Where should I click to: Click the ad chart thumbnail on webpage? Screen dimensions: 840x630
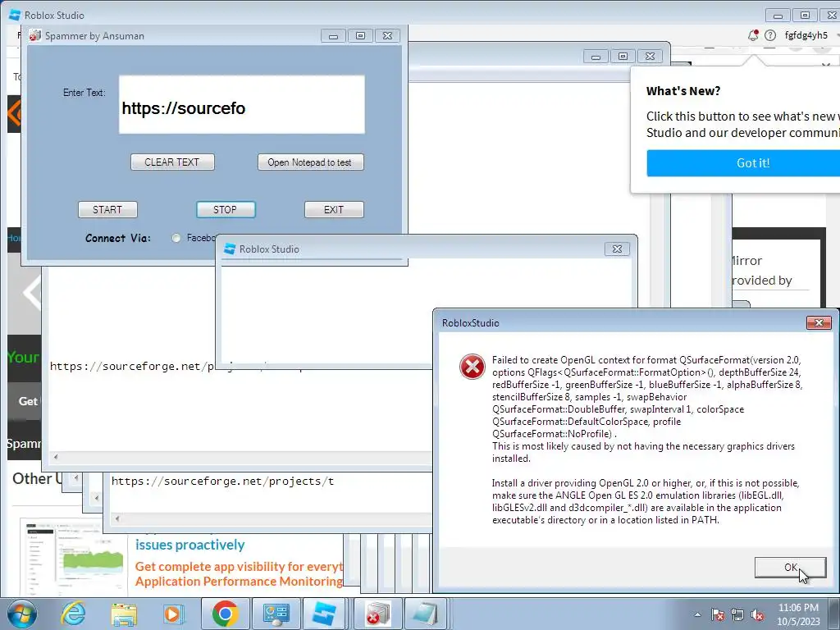coord(74,557)
